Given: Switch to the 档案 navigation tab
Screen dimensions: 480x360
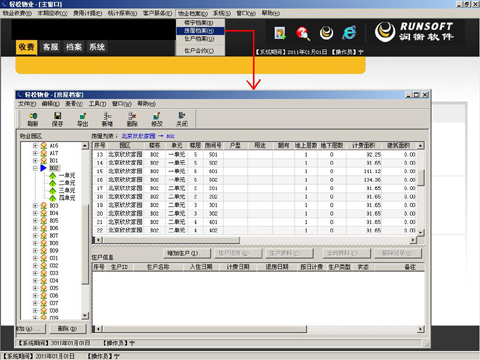Looking at the screenshot, I should click(x=74, y=47).
